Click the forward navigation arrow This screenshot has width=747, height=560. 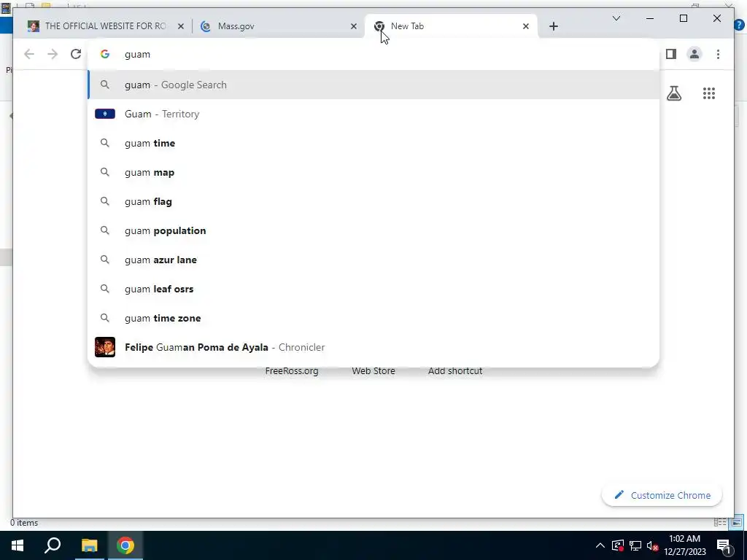pos(53,54)
